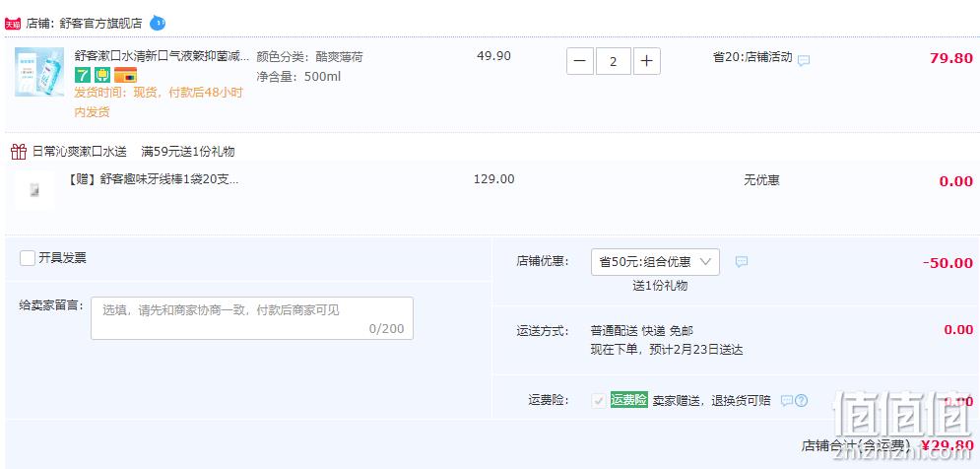Click the comment icon beside the store discount dropdown
Image resolution: width=980 pixels, height=469 pixels.
[742, 262]
